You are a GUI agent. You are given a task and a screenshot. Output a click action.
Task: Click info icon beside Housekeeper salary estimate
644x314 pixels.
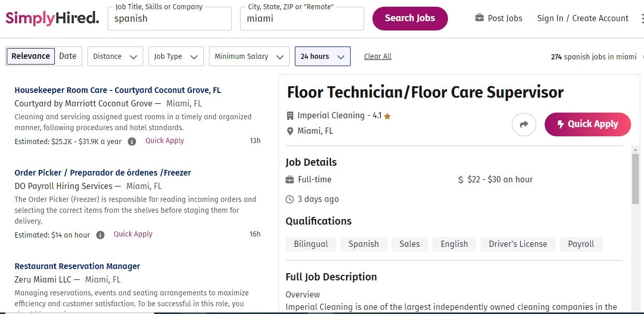132,141
